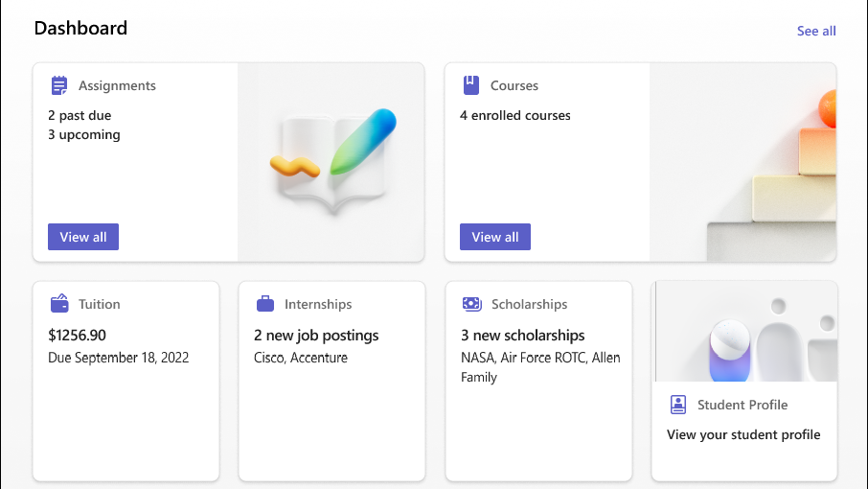Open the 2 new job postings text
Screen dimensions: 868x489
point(316,335)
